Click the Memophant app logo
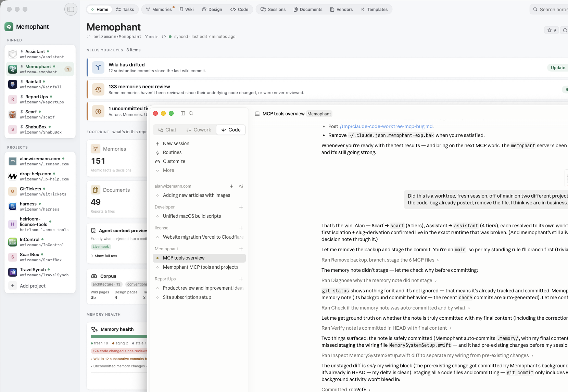The width and height of the screenshot is (568, 392). click(9, 27)
